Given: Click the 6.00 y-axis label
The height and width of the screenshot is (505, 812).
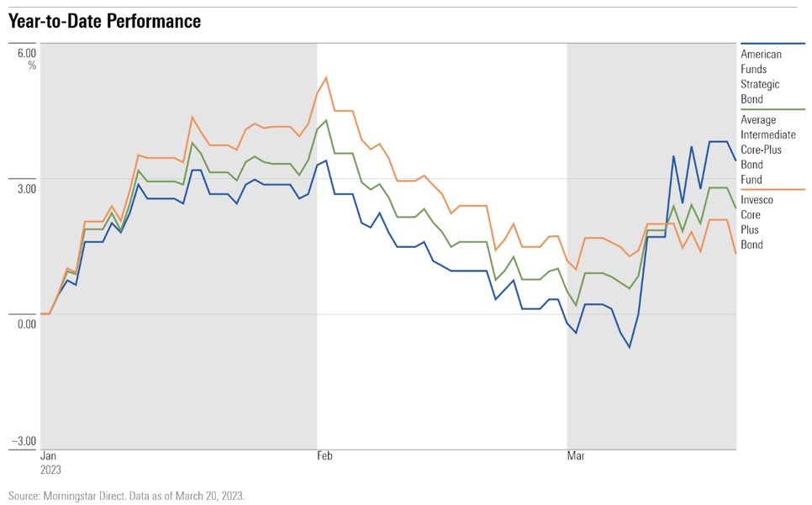Looking at the screenshot, I should point(25,52).
